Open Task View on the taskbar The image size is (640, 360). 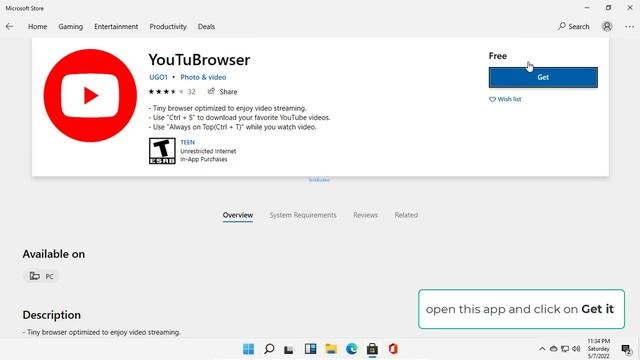point(289,349)
